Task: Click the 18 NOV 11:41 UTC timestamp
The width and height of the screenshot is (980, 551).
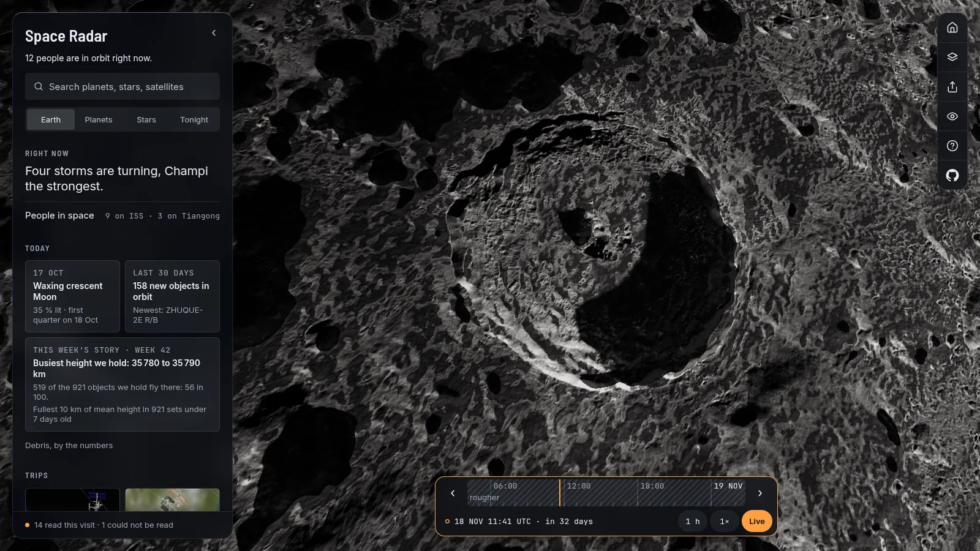Action: pyautogui.click(x=492, y=522)
